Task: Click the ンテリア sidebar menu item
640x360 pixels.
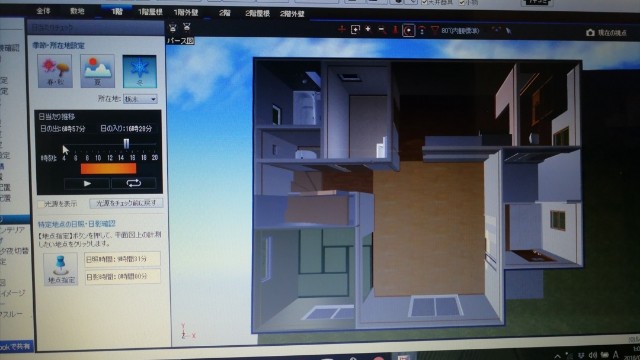Action: coord(13,230)
